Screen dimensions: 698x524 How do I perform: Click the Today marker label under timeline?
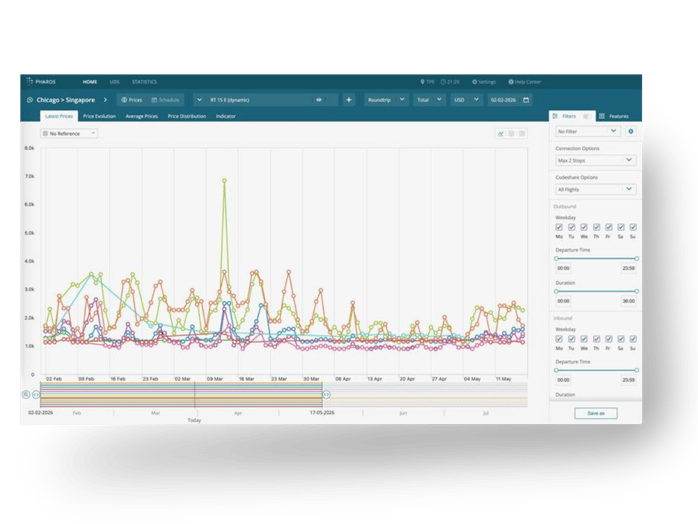194,420
